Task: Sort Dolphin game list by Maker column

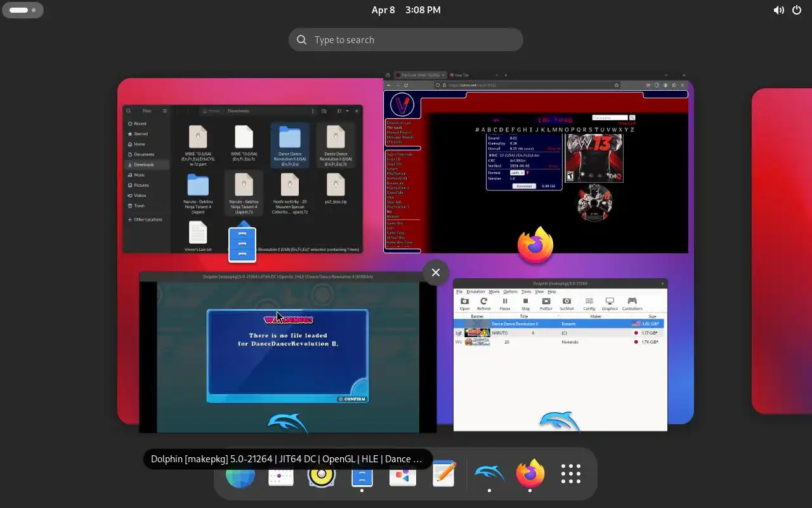Action: [595, 316]
